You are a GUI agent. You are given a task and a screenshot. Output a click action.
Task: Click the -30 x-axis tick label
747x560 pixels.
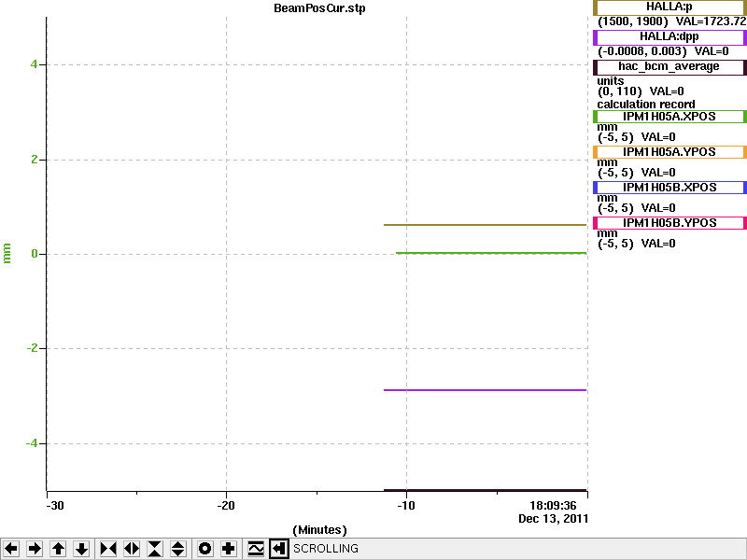55,506
